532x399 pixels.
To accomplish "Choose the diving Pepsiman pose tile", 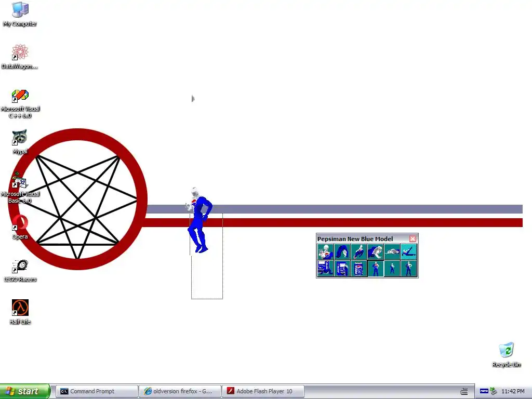I will tap(358, 252).
